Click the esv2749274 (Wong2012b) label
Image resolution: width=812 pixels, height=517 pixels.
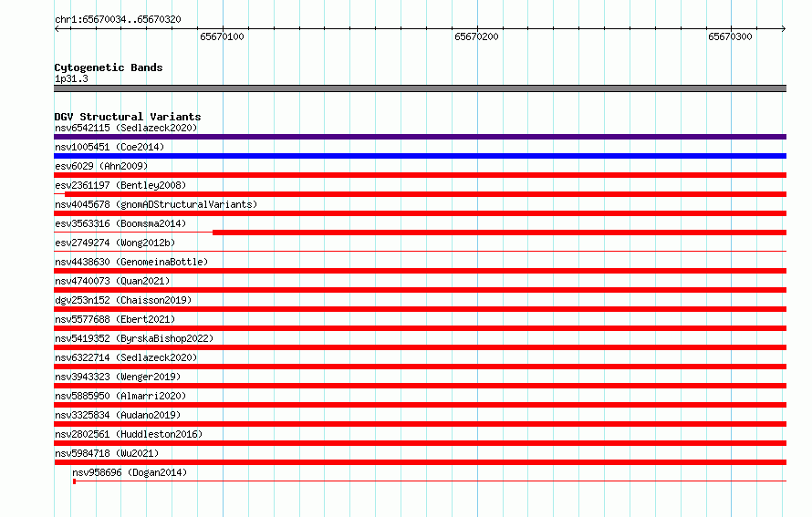pos(115,243)
